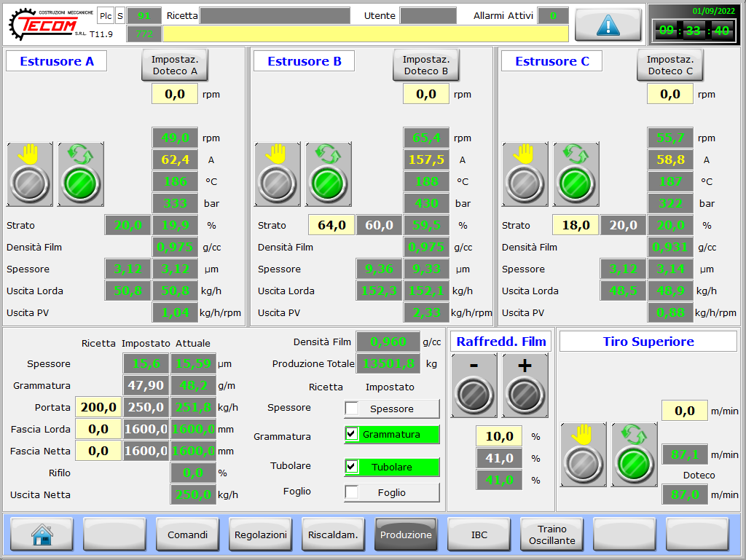The image size is (746, 560).
Task: Open Impostaz. Doteco A settings
Action: pyautogui.click(x=175, y=66)
